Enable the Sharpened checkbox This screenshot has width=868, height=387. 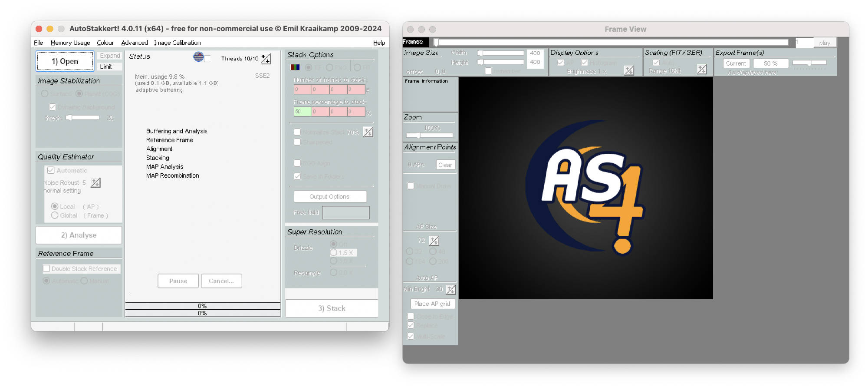(x=297, y=142)
